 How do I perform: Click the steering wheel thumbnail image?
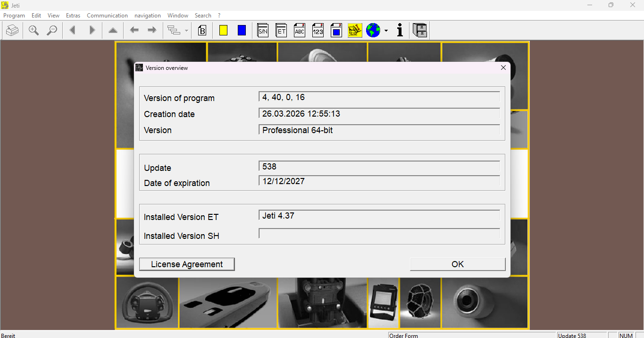click(147, 302)
